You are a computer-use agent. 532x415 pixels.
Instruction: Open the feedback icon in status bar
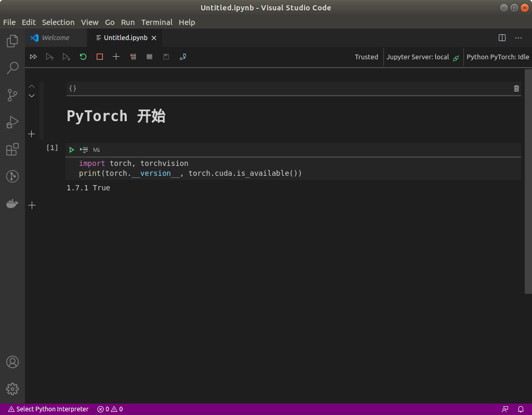[505, 409]
